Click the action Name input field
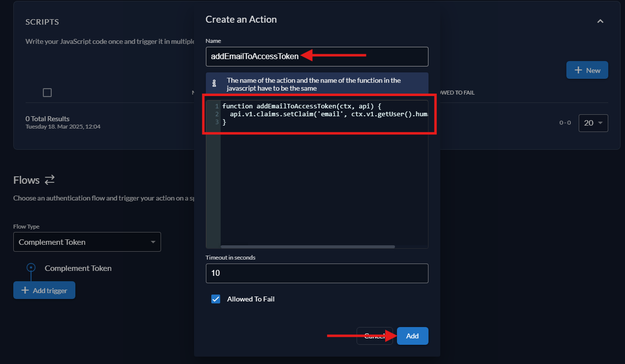Image resolution: width=625 pixels, height=364 pixels. [317, 57]
